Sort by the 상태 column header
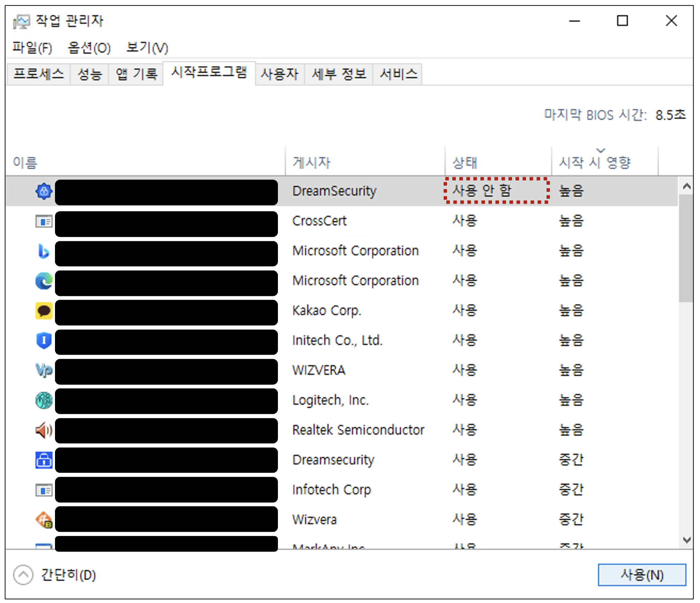Viewport: 700px width, 603px height. click(498, 162)
